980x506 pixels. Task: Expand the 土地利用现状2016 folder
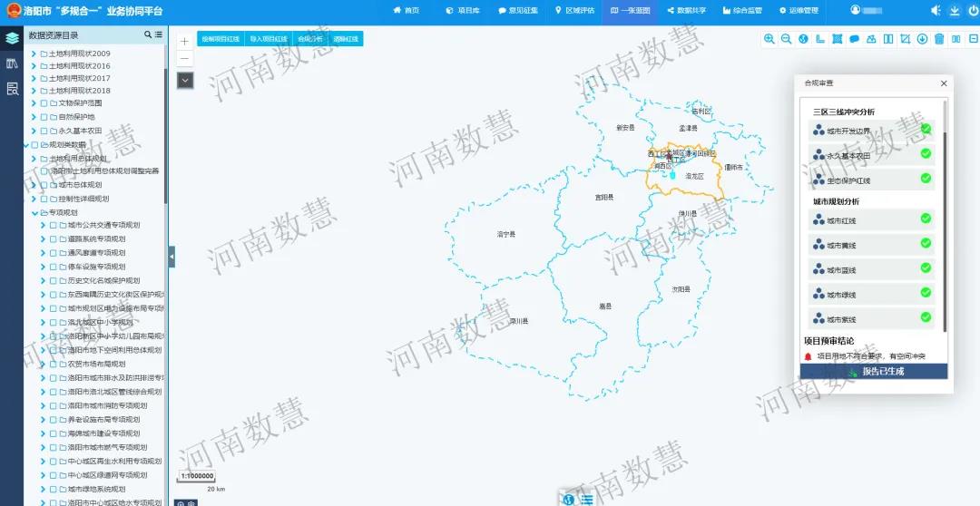pos(34,66)
